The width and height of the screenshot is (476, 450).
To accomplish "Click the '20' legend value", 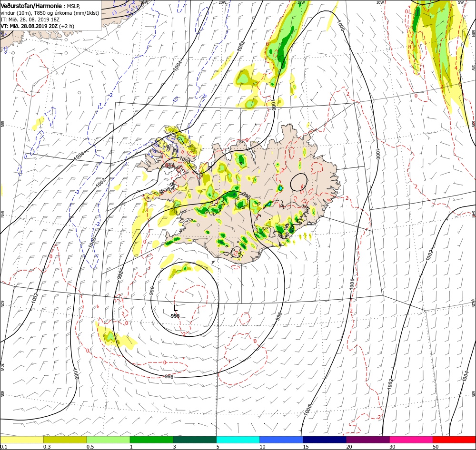I will point(349,447).
